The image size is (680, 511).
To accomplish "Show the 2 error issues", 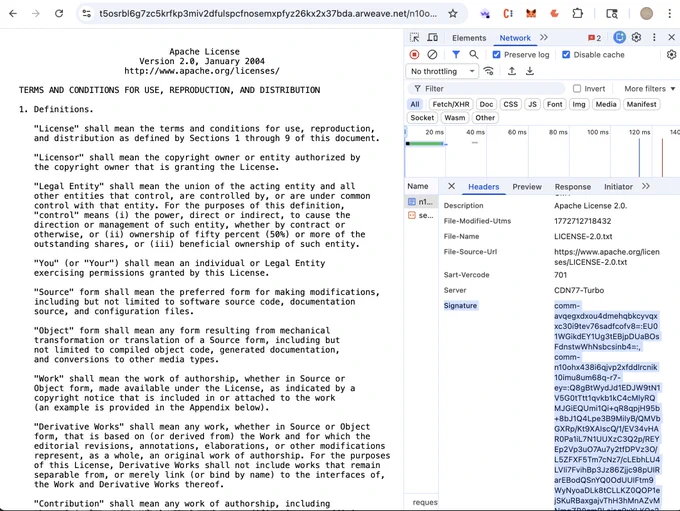I will 594,38.
